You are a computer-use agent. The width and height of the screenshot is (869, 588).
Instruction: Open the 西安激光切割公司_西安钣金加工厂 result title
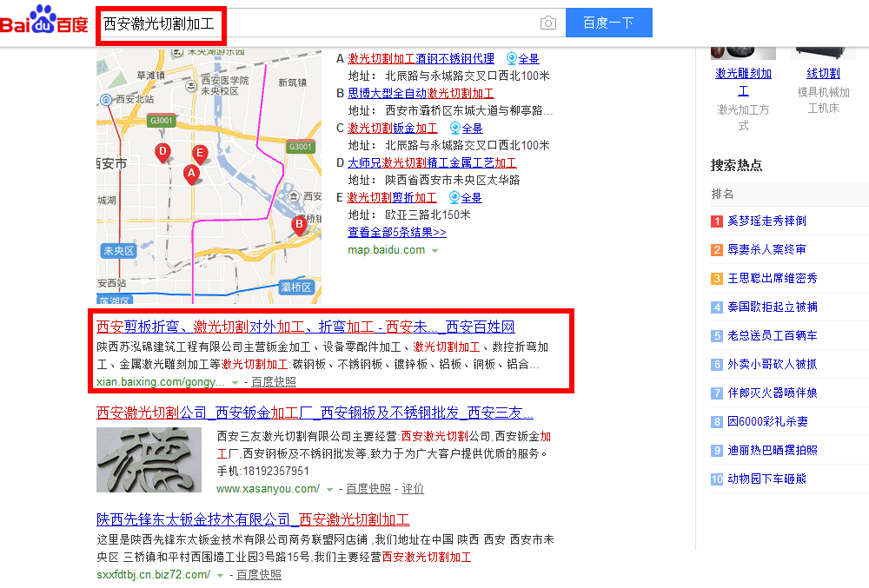(315, 413)
